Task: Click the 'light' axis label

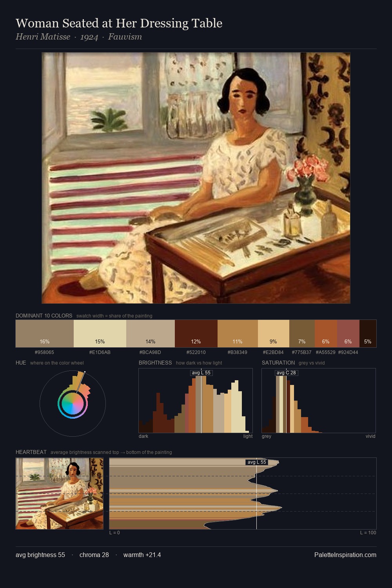Action: tap(248, 436)
